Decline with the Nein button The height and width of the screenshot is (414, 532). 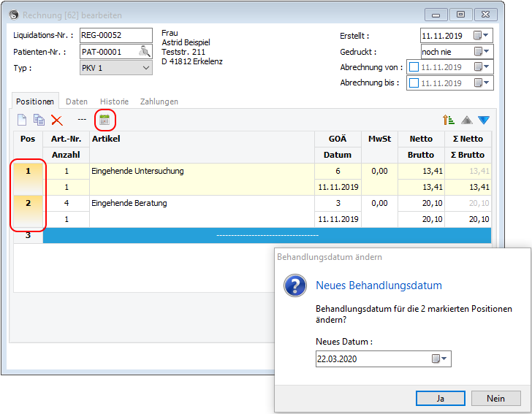click(495, 399)
